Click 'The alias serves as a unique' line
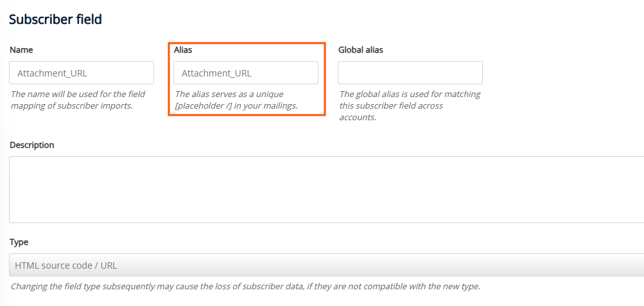This screenshot has width=644, height=306. pos(229,94)
